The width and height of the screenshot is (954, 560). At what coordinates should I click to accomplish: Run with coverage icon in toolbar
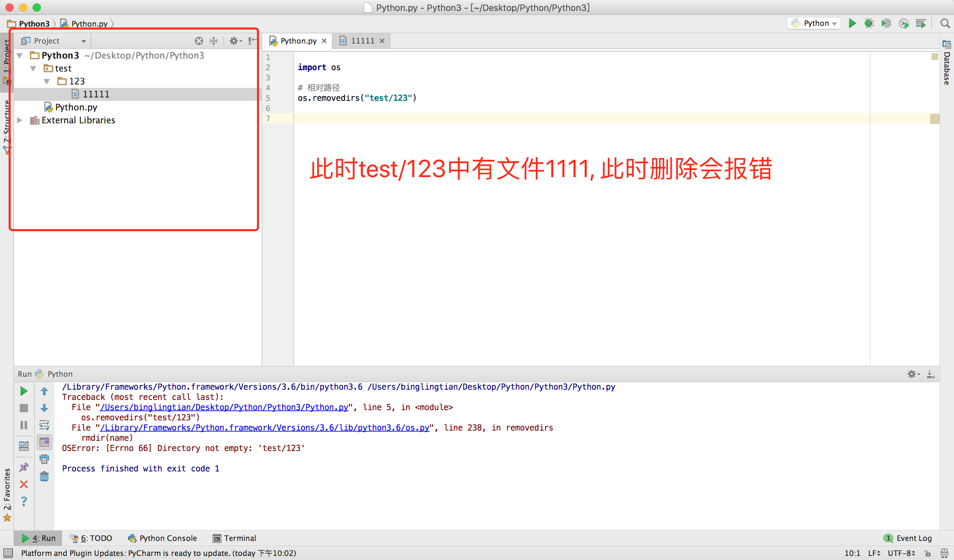click(886, 24)
